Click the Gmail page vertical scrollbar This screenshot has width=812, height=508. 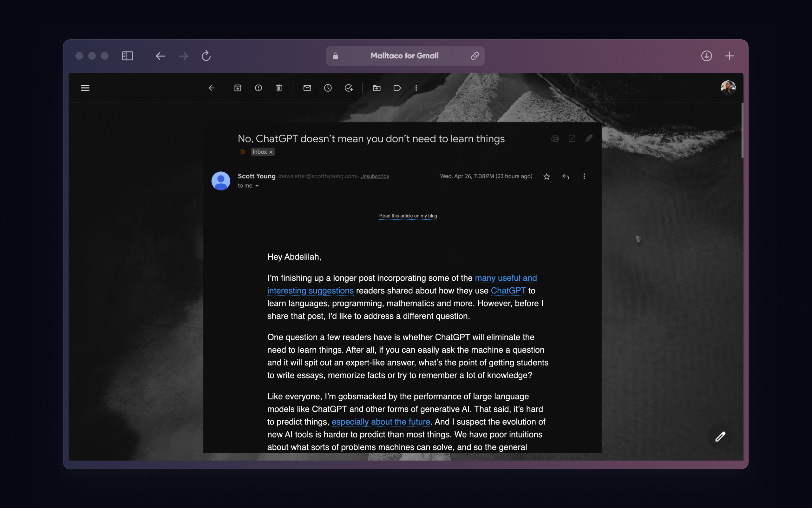[x=742, y=130]
